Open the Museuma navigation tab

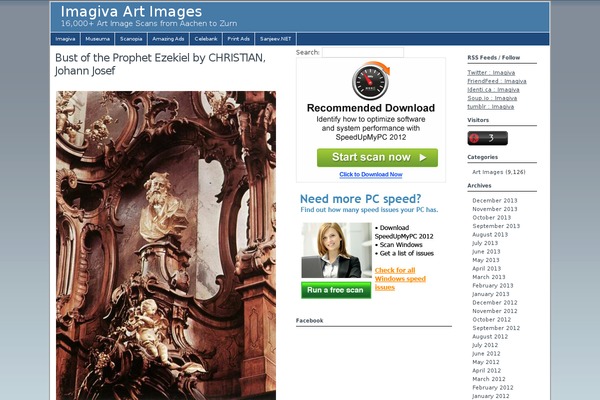pyautogui.click(x=98, y=39)
